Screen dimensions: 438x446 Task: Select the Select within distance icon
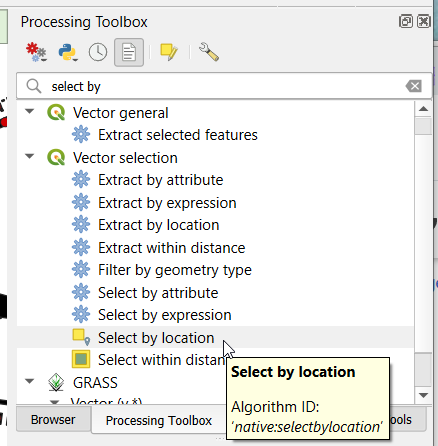81,359
